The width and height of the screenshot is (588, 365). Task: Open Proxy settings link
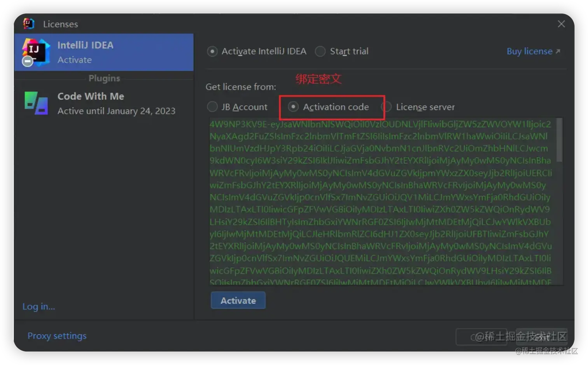(x=57, y=336)
